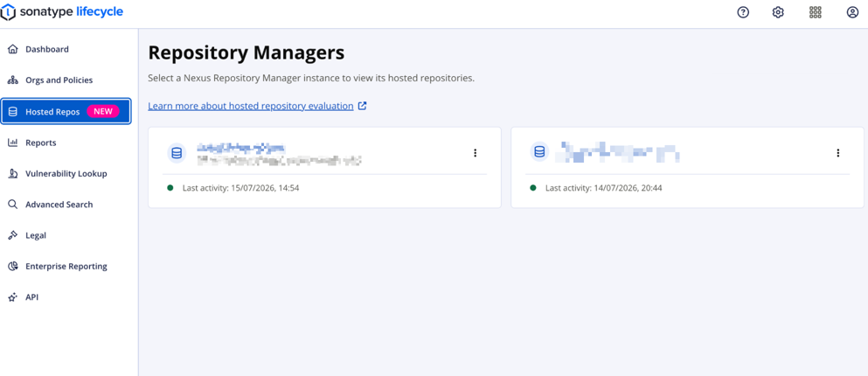Image resolution: width=868 pixels, height=376 pixels.
Task: Click the Vulnerability Lookup microscope icon
Action: point(13,174)
